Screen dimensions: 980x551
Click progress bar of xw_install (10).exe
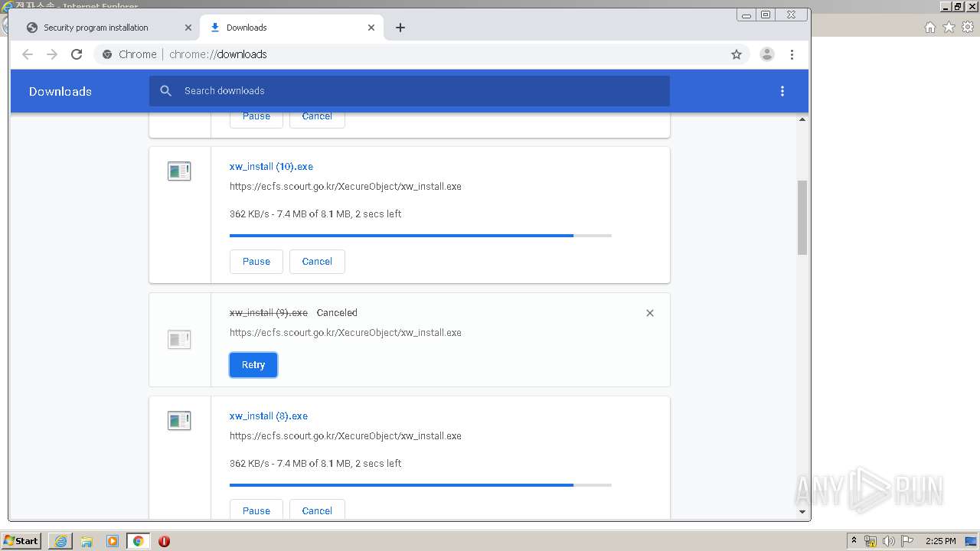tap(420, 236)
